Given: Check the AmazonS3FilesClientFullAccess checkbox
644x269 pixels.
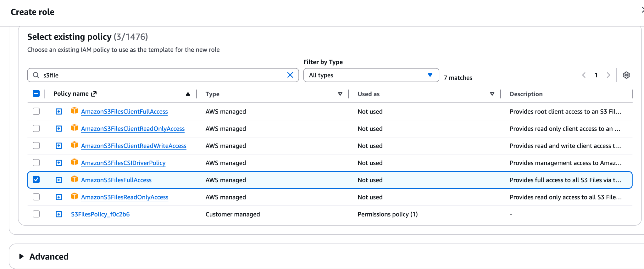Looking at the screenshot, I should point(36,111).
